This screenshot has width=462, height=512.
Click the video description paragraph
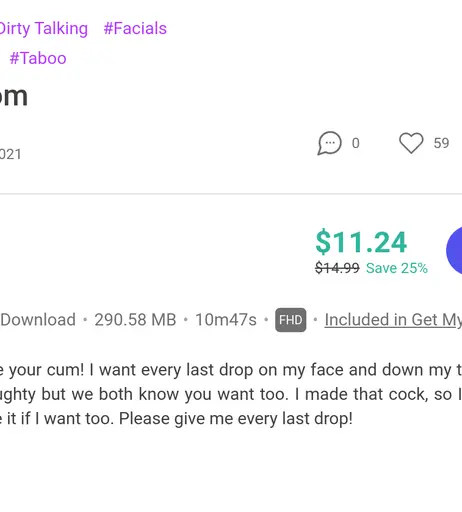point(231,394)
